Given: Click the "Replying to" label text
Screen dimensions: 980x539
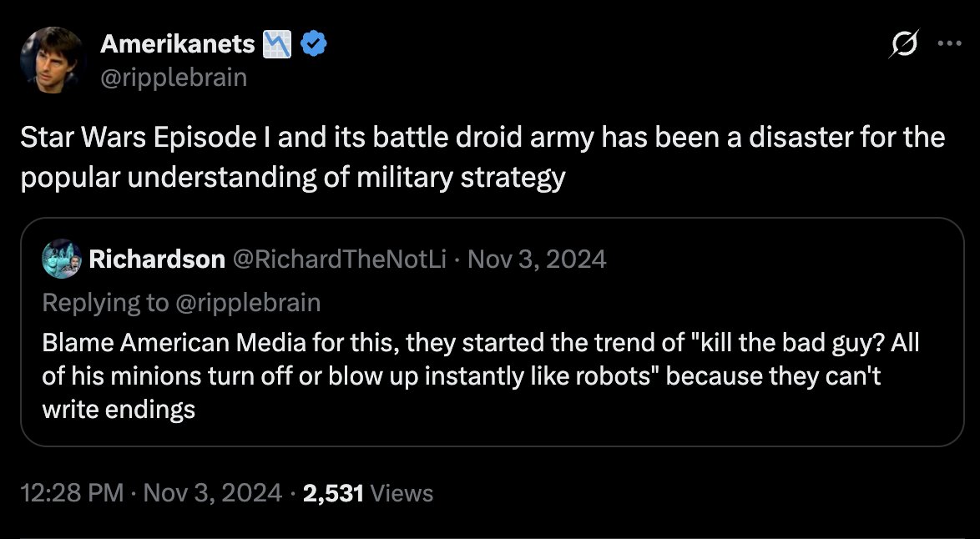Looking at the screenshot, I should 105,302.
